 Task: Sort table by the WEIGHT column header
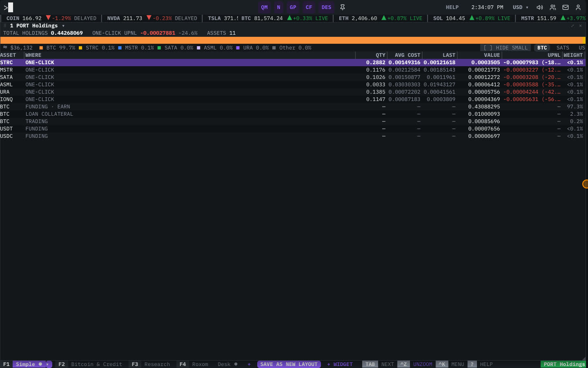[x=573, y=55]
